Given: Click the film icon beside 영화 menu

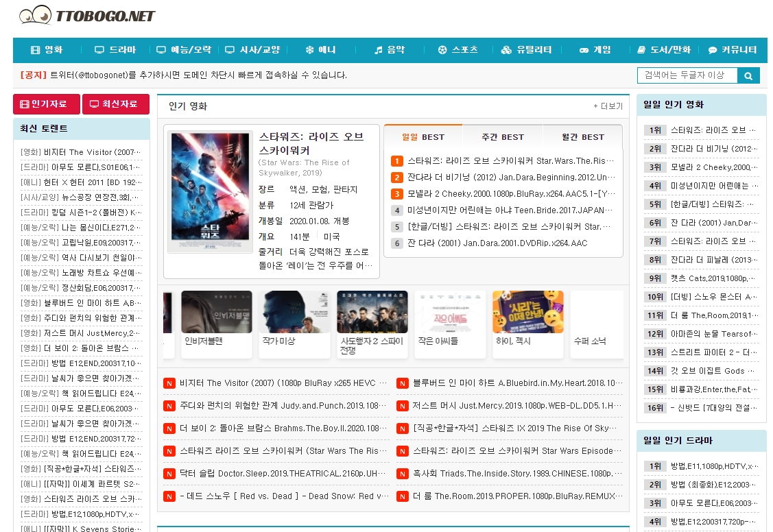Looking at the screenshot, I should [x=35, y=50].
